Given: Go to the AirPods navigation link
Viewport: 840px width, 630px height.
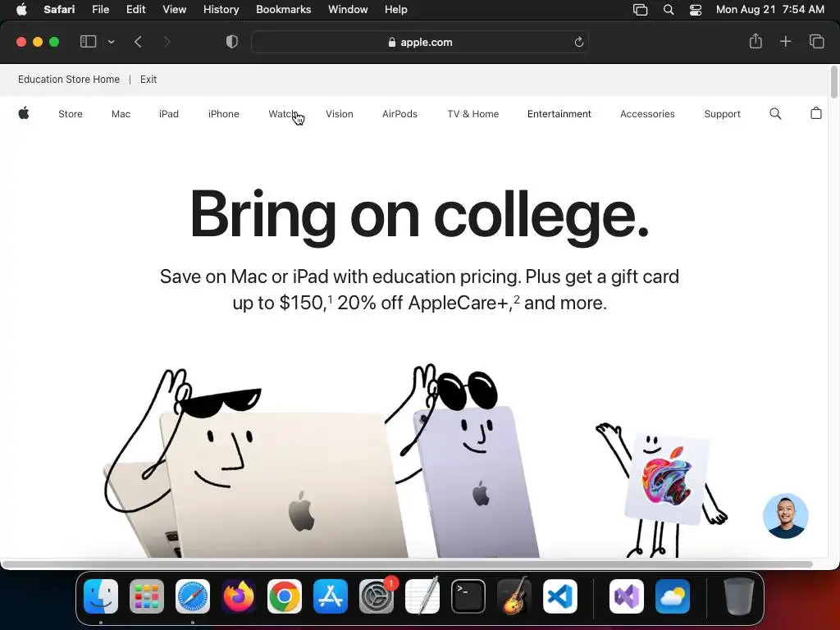Looking at the screenshot, I should [399, 114].
